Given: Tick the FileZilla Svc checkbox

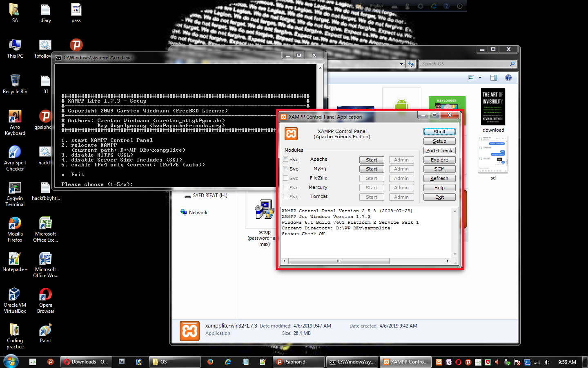Looking at the screenshot, I should tap(286, 178).
